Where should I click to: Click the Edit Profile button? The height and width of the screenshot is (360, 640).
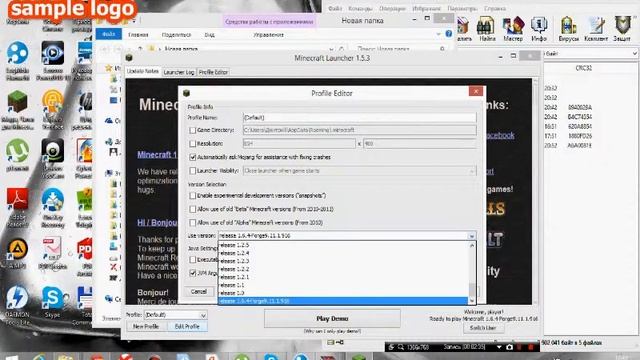[x=187, y=327]
